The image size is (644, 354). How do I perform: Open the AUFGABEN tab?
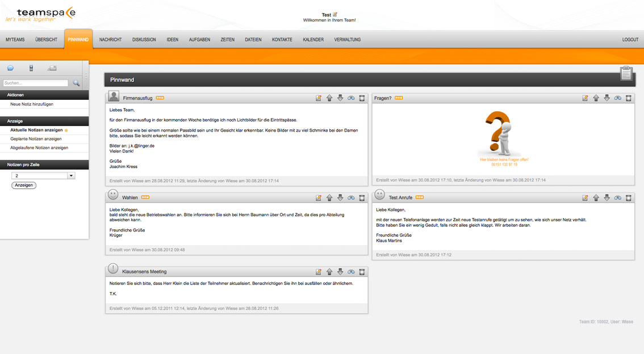pyautogui.click(x=199, y=40)
